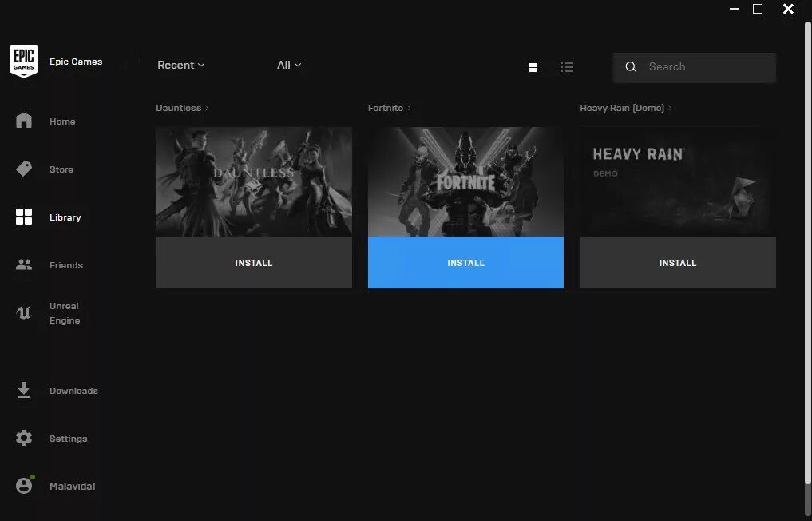The height and width of the screenshot is (521, 812).
Task: Click the Epic Games logo
Action: [24, 62]
